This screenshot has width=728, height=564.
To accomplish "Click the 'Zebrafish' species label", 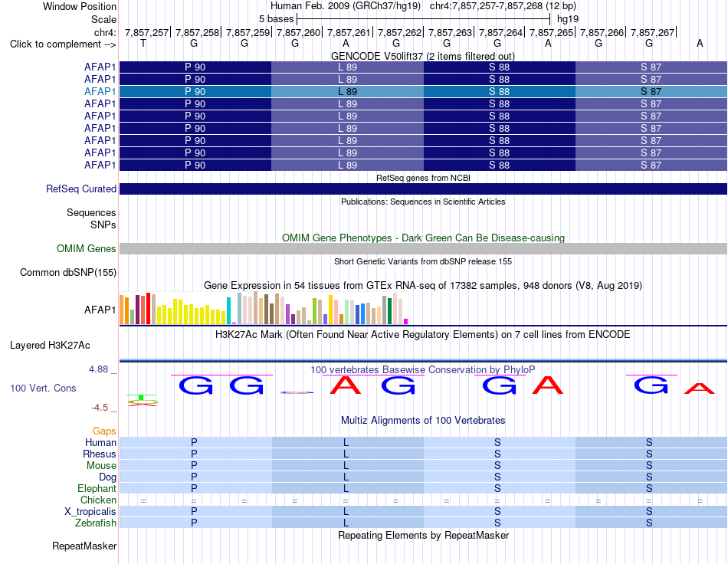I will pos(96,523).
